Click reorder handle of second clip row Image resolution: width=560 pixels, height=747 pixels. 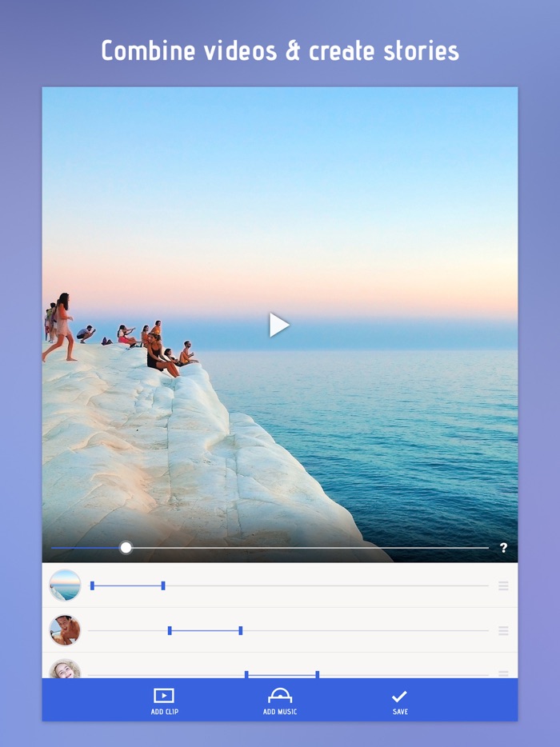coord(503,631)
